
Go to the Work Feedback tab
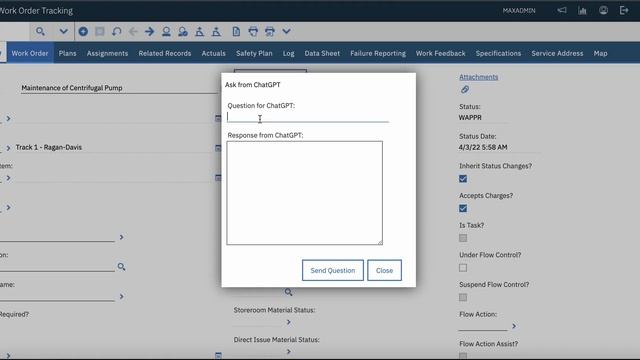[440, 53]
